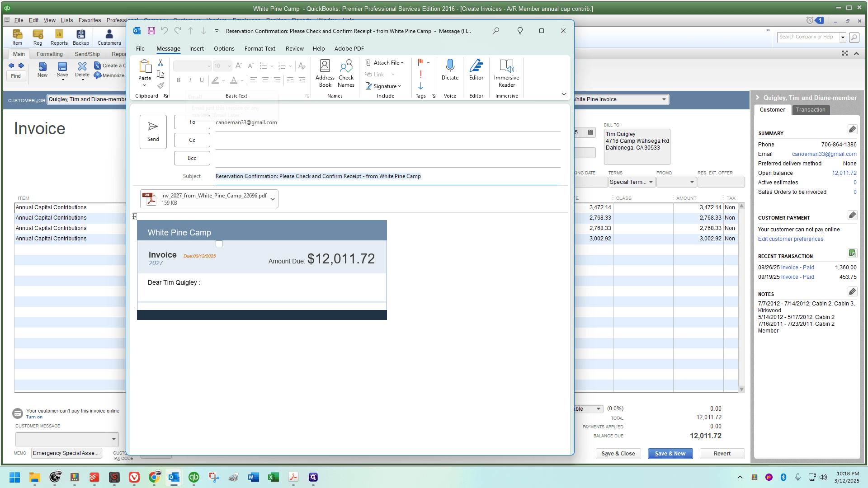Clear all formatting in Basic Text
This screenshot has width=868, height=488.
click(x=302, y=66)
